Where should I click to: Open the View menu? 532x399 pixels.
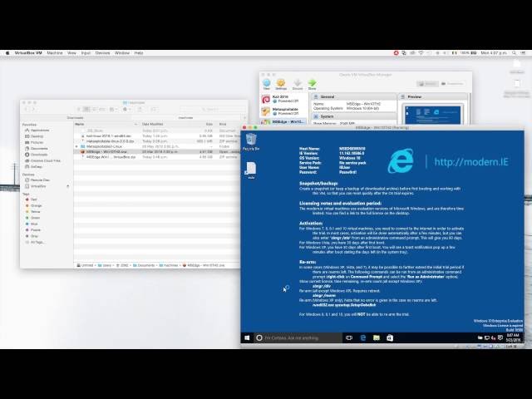(x=71, y=53)
